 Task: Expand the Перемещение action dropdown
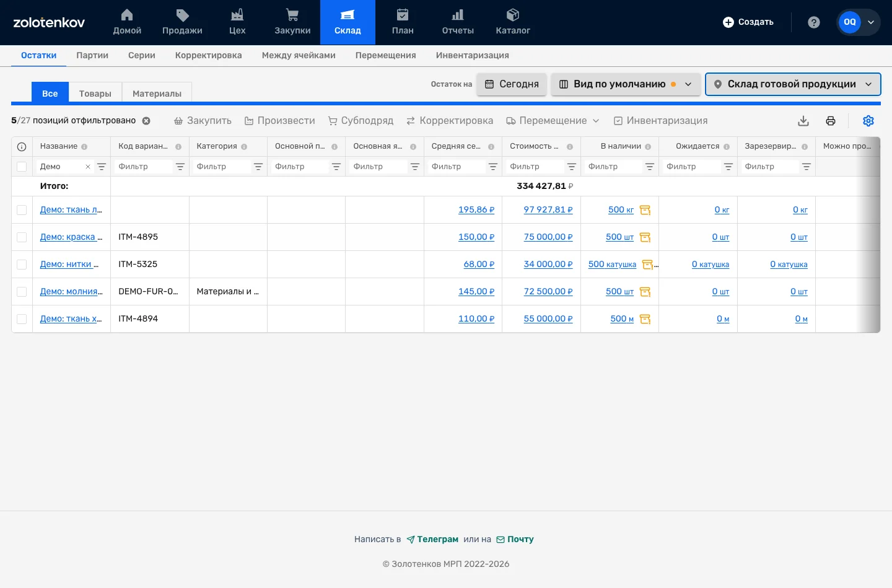[x=553, y=121]
